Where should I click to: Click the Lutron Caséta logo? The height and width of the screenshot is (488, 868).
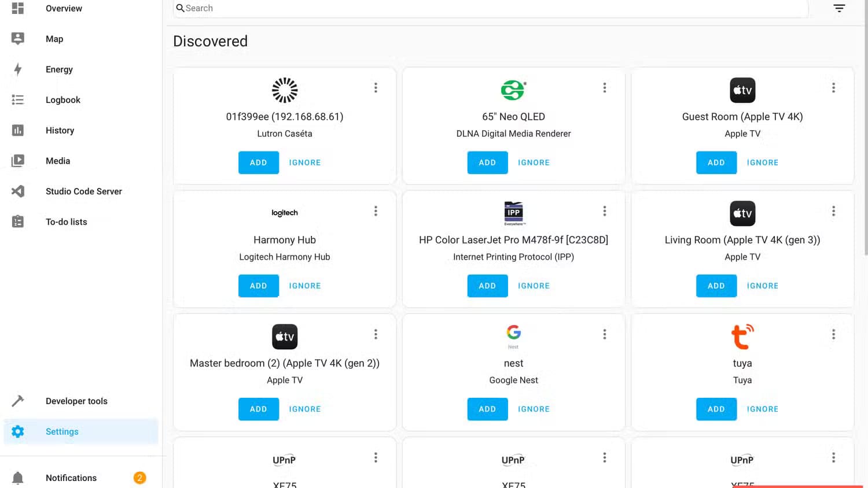coord(285,90)
